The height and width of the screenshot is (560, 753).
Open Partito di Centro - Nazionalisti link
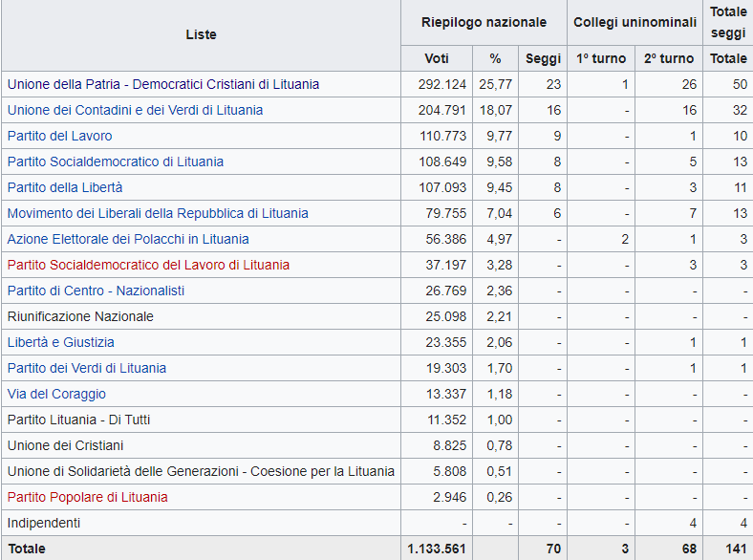click(96, 291)
